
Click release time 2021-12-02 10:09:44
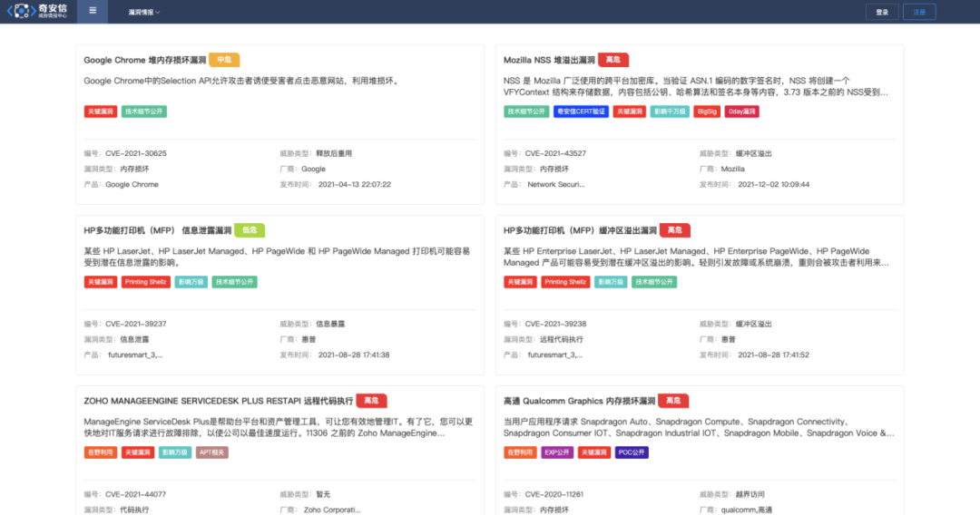774,184
